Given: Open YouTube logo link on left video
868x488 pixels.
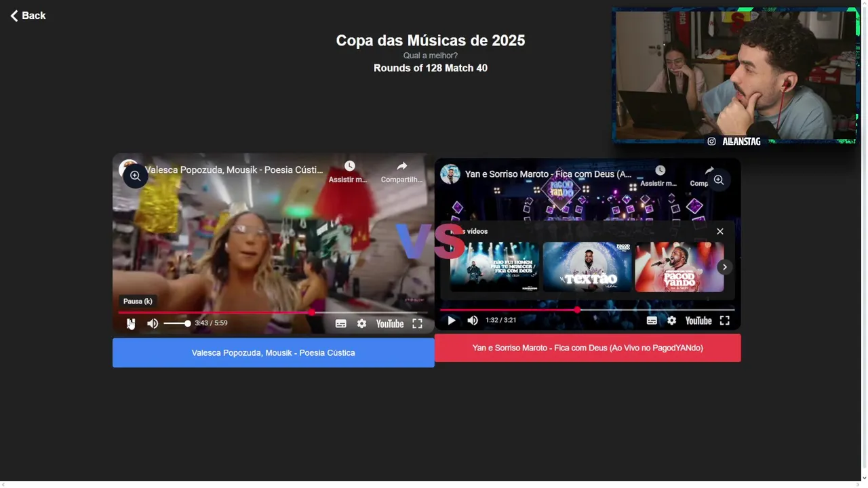Looking at the screenshot, I should coord(390,323).
